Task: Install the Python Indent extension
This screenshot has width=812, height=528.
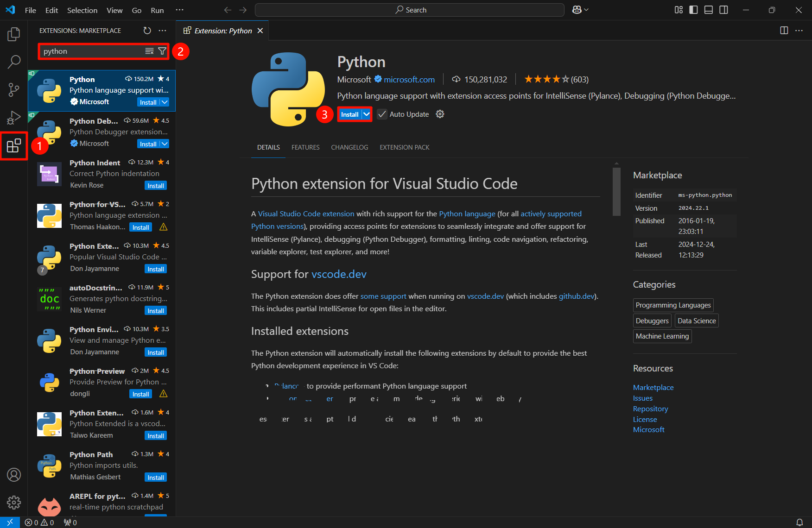Action: (156, 186)
